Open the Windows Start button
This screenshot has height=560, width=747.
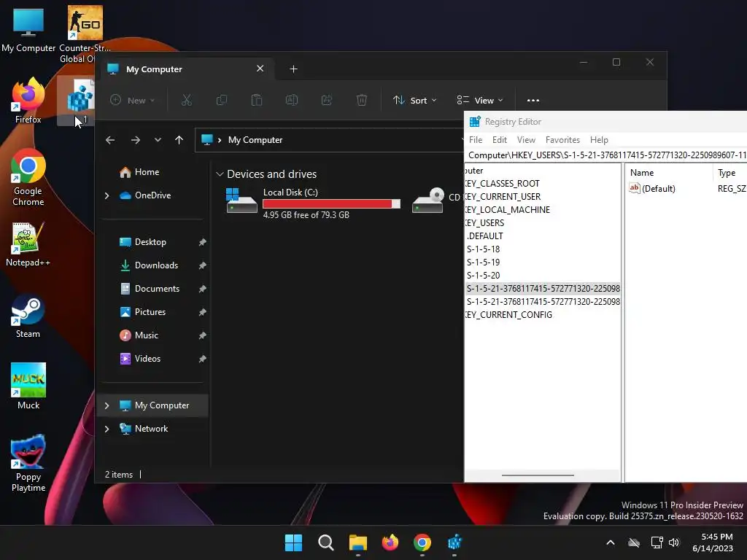click(293, 542)
